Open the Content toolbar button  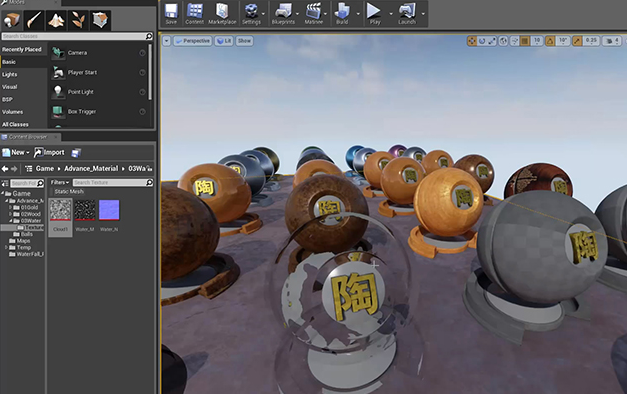194,14
